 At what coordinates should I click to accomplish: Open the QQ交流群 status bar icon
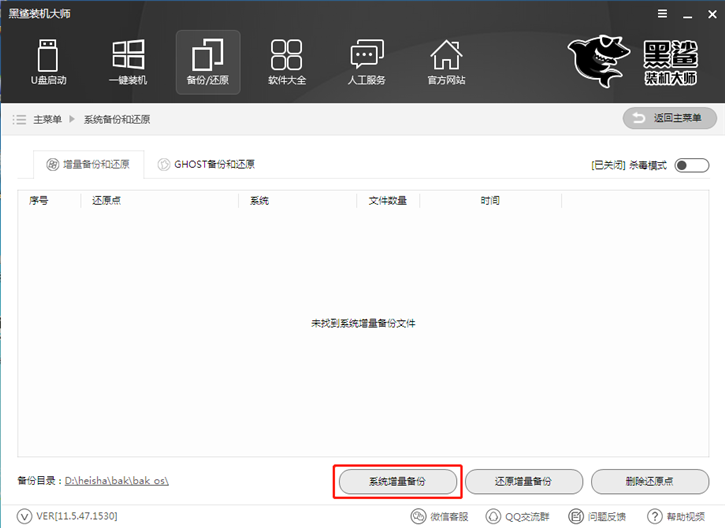coord(494,516)
